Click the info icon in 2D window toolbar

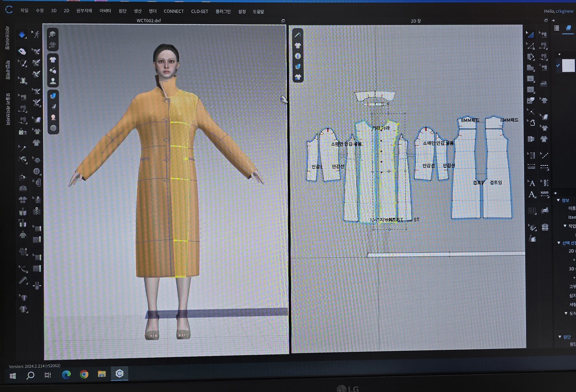(x=298, y=56)
